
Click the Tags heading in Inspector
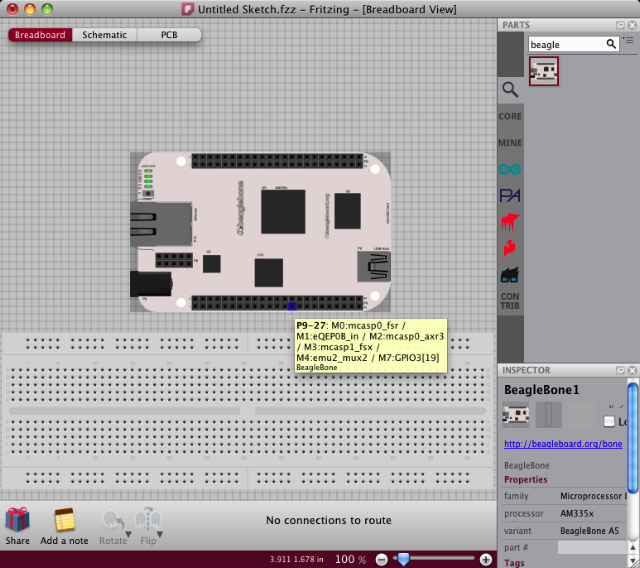514,563
